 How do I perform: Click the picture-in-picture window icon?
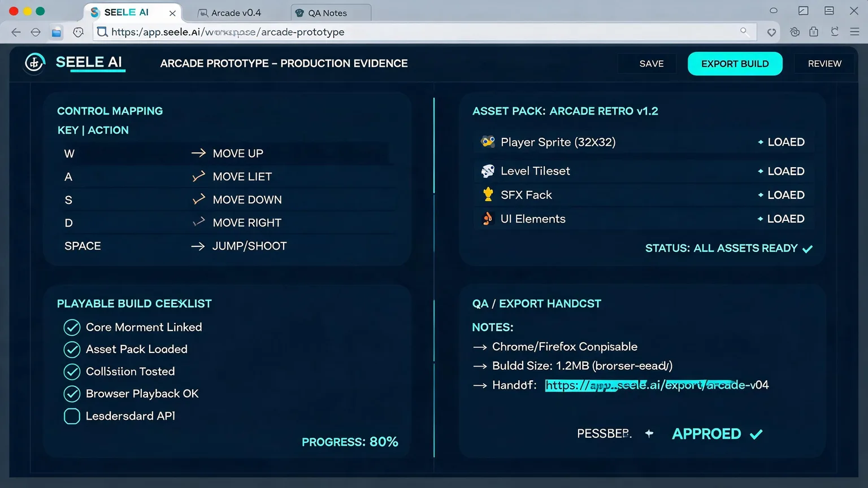tap(803, 11)
